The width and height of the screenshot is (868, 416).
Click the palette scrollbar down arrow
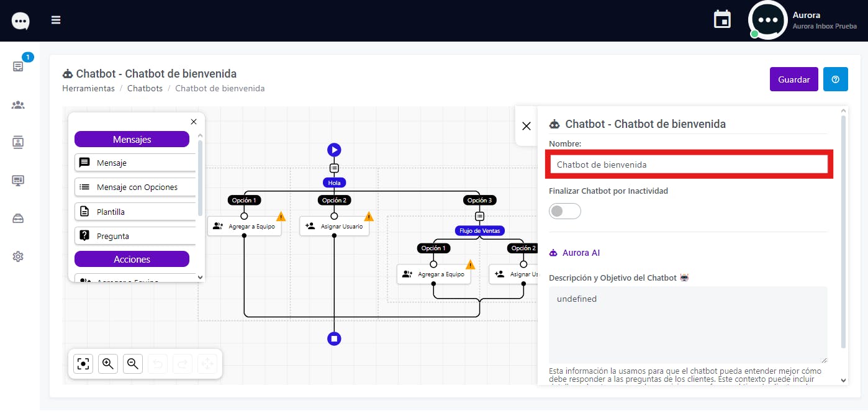(x=200, y=277)
